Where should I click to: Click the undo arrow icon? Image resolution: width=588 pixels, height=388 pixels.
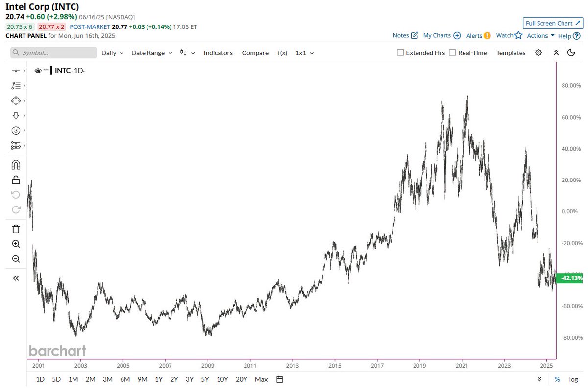16,195
